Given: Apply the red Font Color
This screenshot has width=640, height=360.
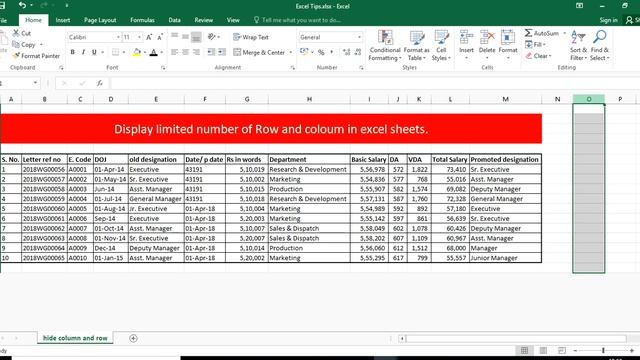Looking at the screenshot, I should (153, 52).
